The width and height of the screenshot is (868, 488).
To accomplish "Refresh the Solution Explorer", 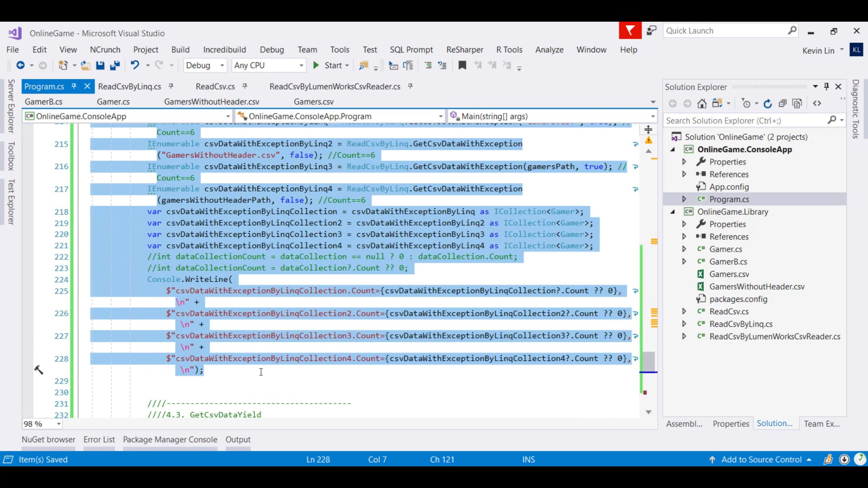I will [768, 103].
